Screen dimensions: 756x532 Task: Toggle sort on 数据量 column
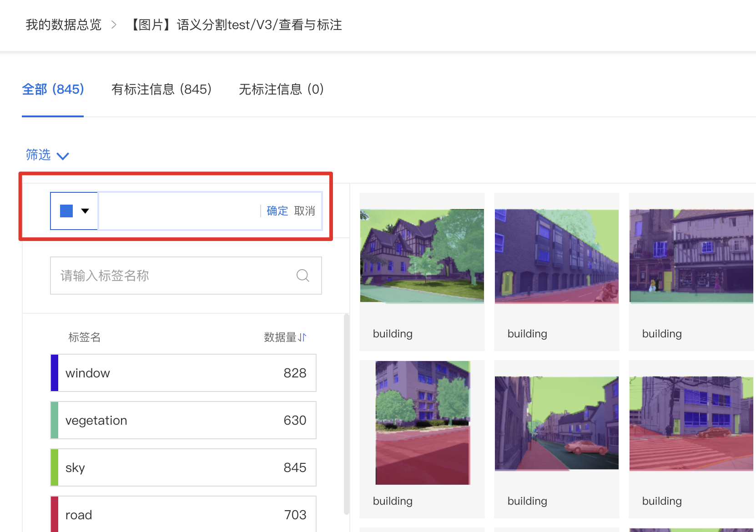302,337
